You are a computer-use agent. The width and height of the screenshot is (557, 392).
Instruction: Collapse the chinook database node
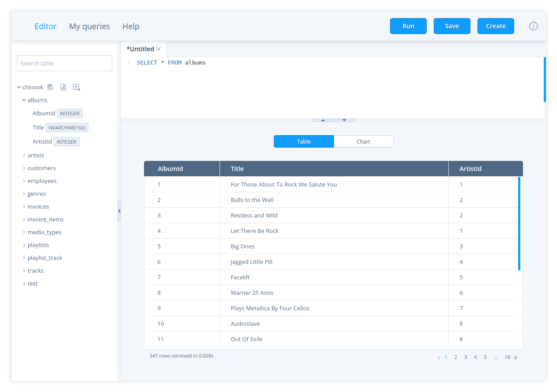[19, 88]
